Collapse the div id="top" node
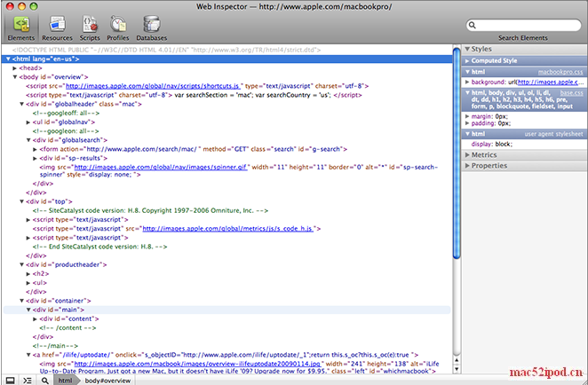Image resolution: width=588 pixels, height=385 pixels. coord(21,201)
